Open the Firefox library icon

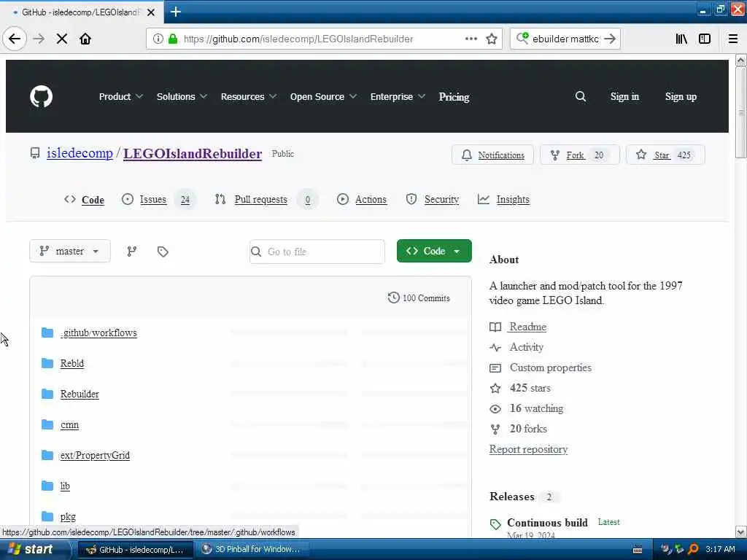coord(681,39)
